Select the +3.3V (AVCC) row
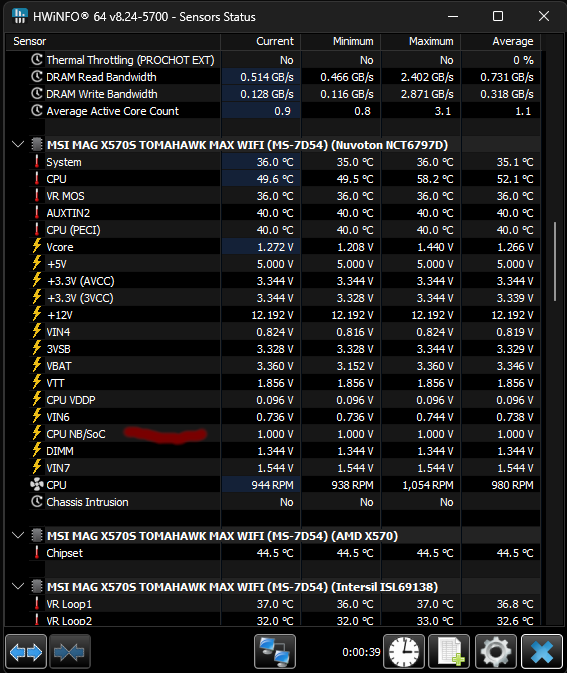This screenshot has height=673, width=567. pyautogui.click(x=285, y=281)
